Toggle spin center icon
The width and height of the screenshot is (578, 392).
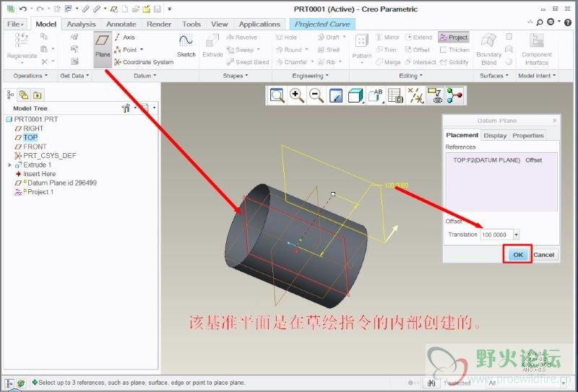coord(454,95)
